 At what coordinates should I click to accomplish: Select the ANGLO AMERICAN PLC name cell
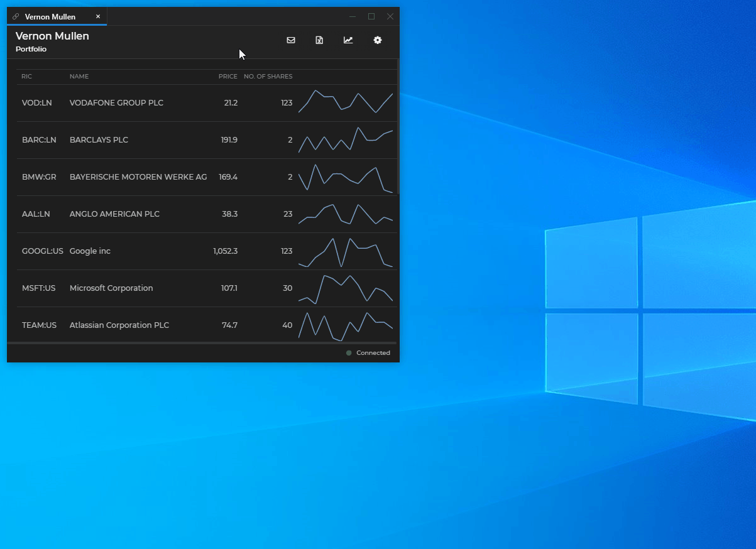pyautogui.click(x=114, y=214)
